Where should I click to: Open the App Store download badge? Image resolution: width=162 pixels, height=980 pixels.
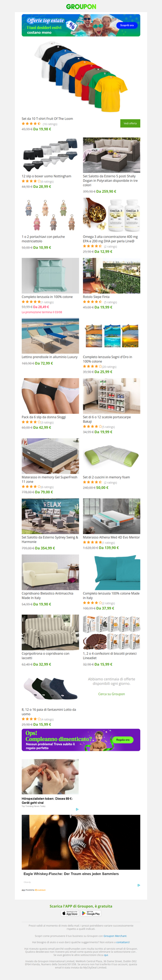[x=70, y=913]
